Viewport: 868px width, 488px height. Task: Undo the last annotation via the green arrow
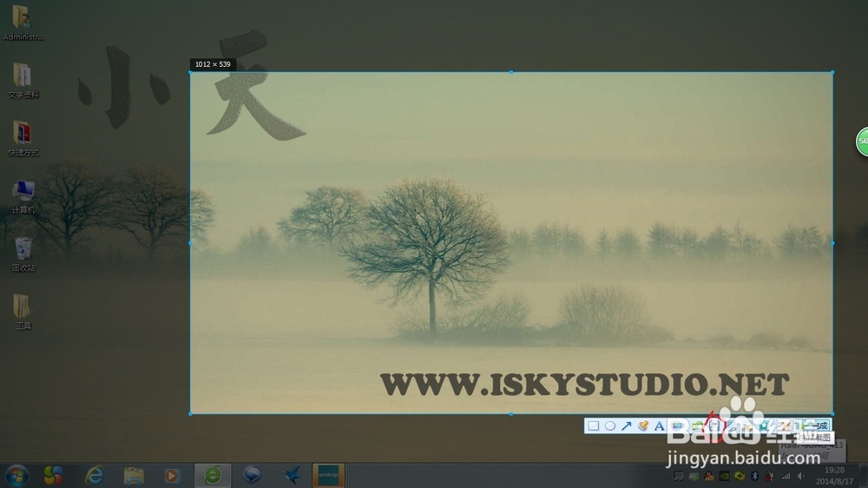[x=698, y=426]
